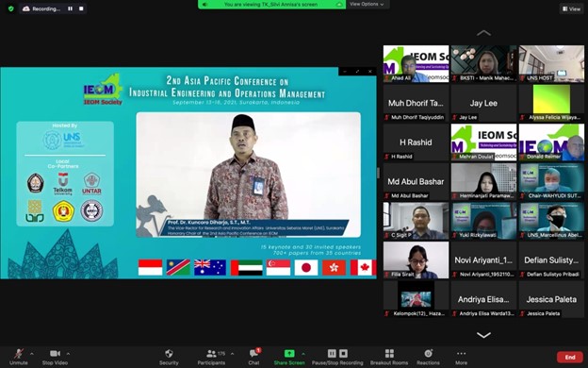Maximize the shared video player window
Image resolution: width=588 pixels, height=368 pixels.
357,72
